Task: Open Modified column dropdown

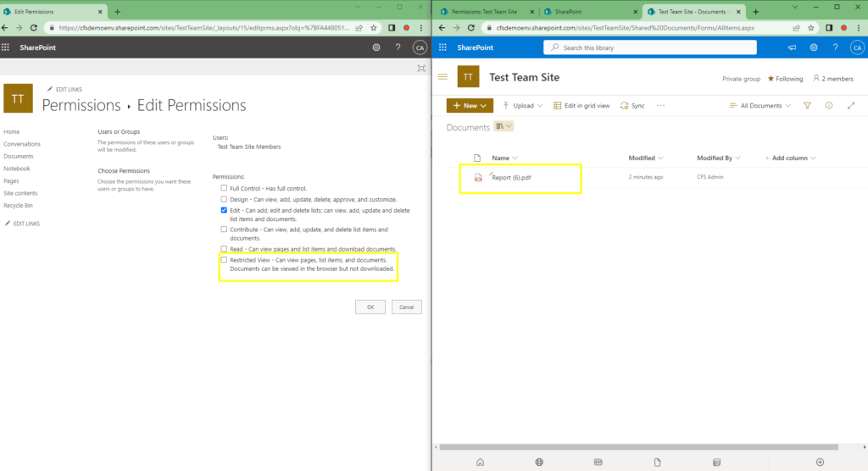Action: point(645,158)
